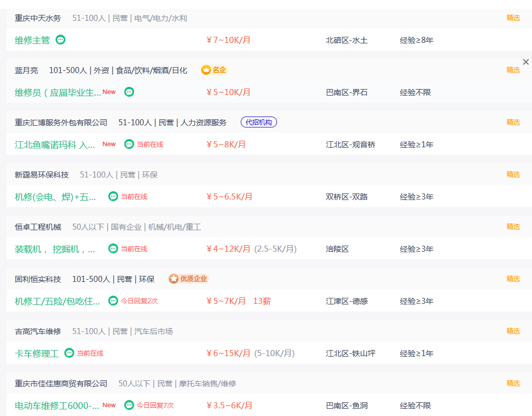This screenshot has height=416, width=532.
Task: View company 新霆易环保科技
Action: click(42, 175)
